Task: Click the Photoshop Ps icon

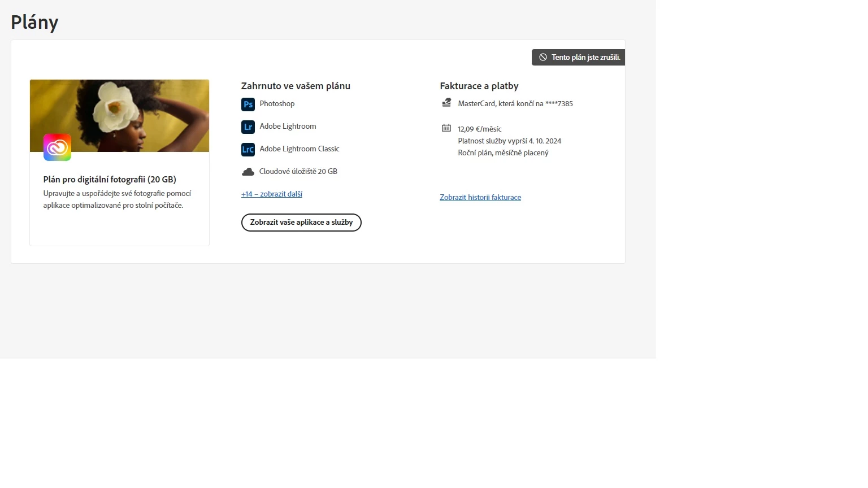Action: click(248, 104)
